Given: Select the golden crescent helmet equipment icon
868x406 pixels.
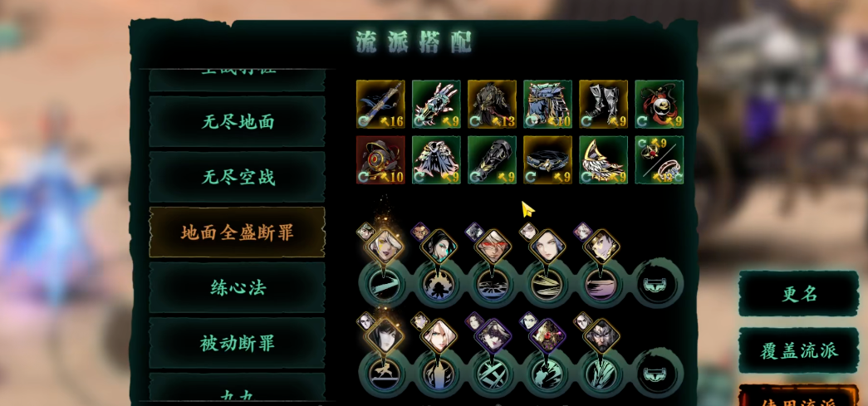Looking at the screenshot, I should (x=603, y=160).
